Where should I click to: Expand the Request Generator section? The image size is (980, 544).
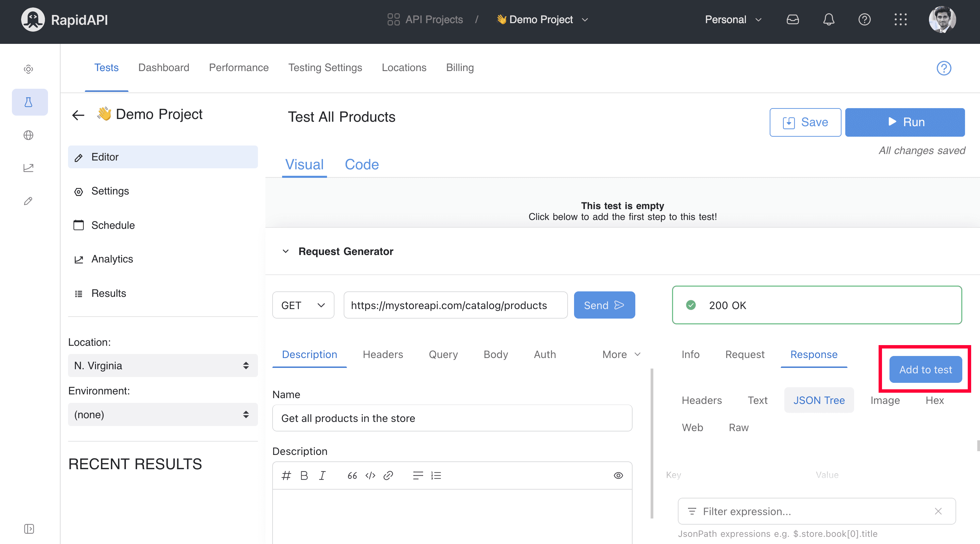point(285,251)
